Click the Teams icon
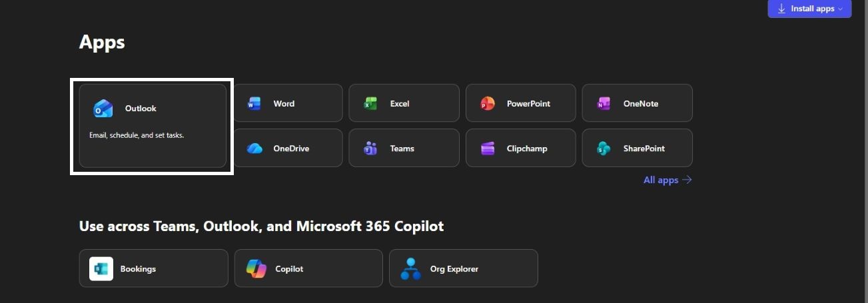Viewport: 868px width, 303px height. tap(370, 149)
